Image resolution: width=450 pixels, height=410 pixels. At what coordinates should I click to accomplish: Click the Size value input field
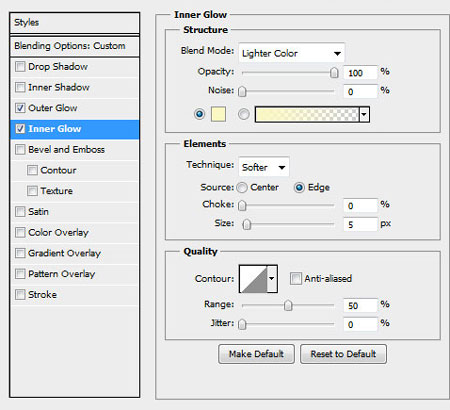(360, 224)
